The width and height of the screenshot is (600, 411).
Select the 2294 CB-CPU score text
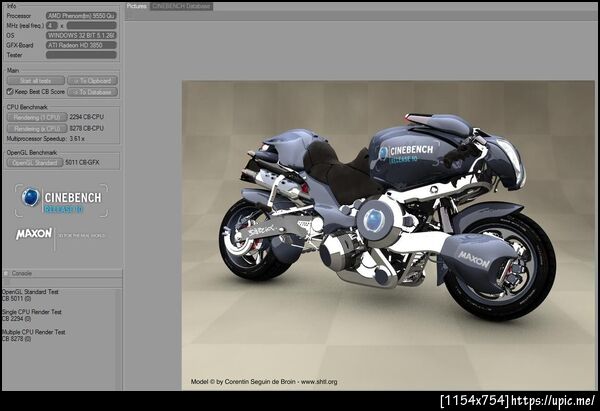tap(86, 117)
